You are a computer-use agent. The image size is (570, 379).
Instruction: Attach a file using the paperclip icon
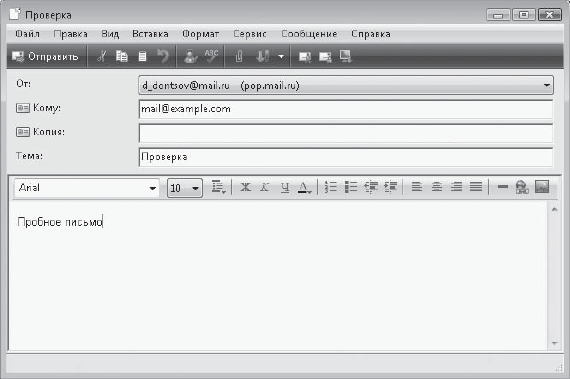[239, 56]
